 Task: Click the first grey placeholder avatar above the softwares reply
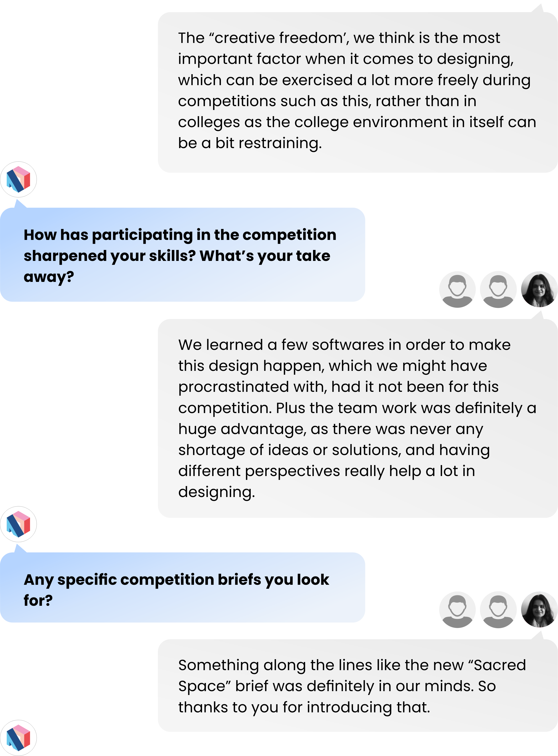(457, 289)
